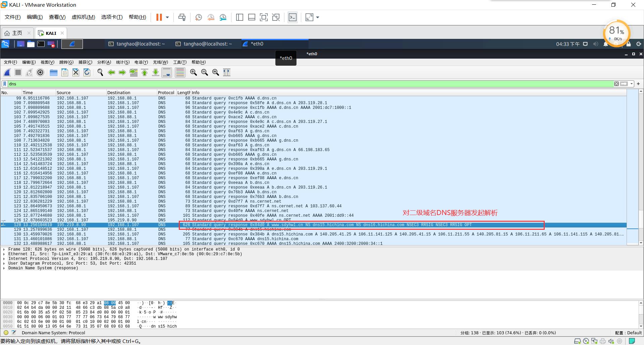Image resolution: width=644 pixels, height=345 pixels.
Task: Toggle auto-scroll during live capture
Action: [x=167, y=72]
